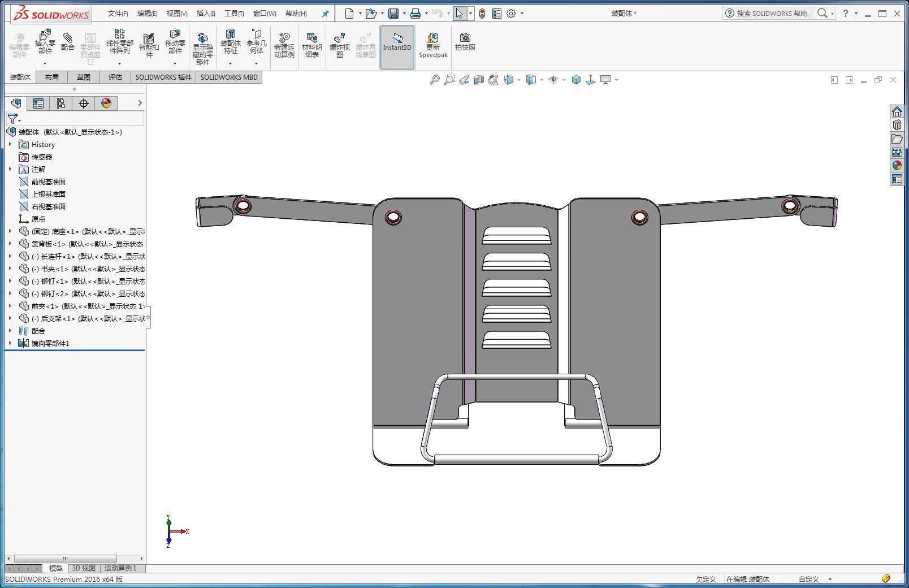909x588 pixels.
Task: Switch to the PropertyManager panel icon
Action: pyautogui.click(x=38, y=103)
